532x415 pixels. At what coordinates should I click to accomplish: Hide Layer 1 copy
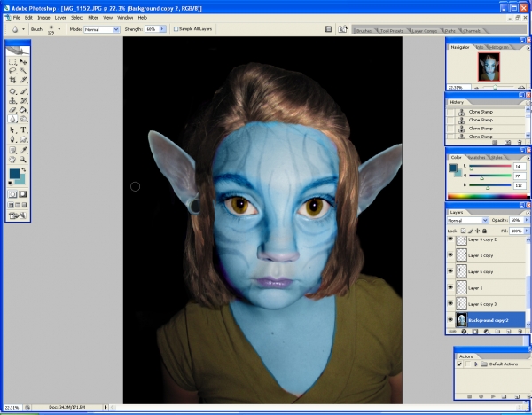(450, 254)
